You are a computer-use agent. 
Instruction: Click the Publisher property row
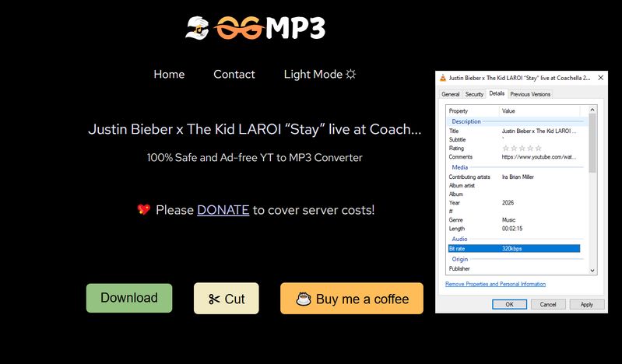pos(514,268)
